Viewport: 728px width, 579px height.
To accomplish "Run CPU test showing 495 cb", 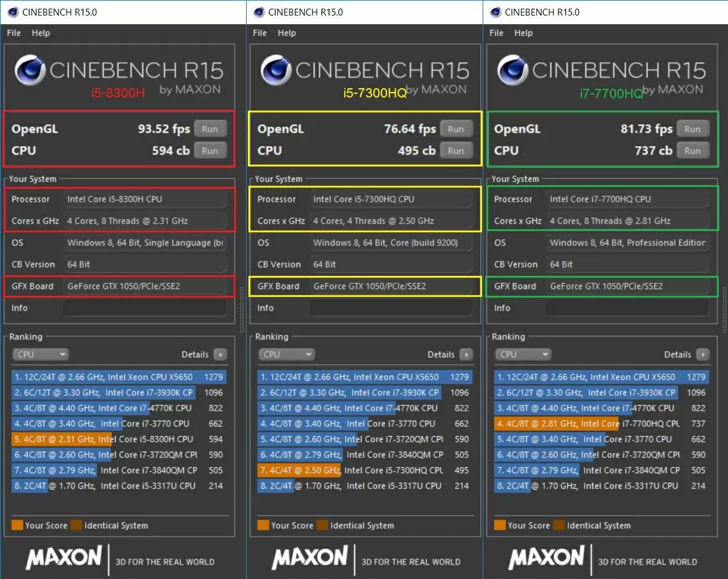I will (x=456, y=151).
